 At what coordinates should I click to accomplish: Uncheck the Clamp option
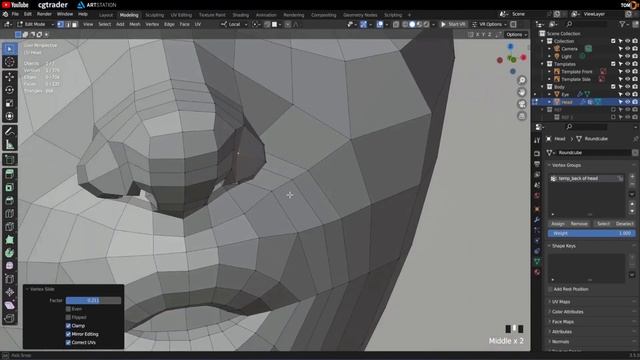coord(68,326)
